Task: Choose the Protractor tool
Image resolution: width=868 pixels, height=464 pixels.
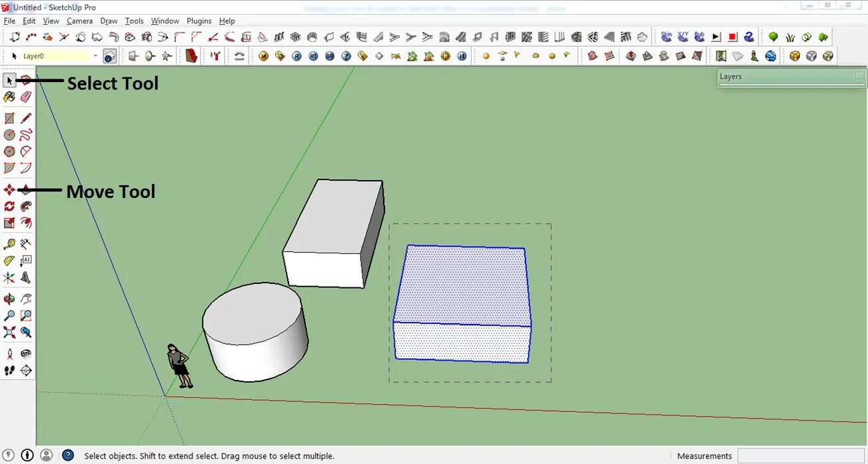Action: pyautogui.click(x=9, y=261)
